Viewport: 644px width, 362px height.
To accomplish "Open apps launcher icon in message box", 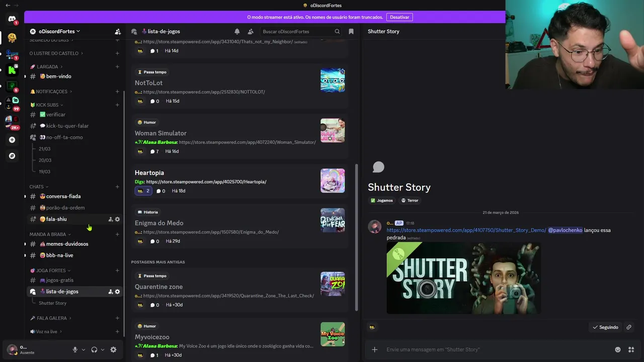I will tap(631, 349).
